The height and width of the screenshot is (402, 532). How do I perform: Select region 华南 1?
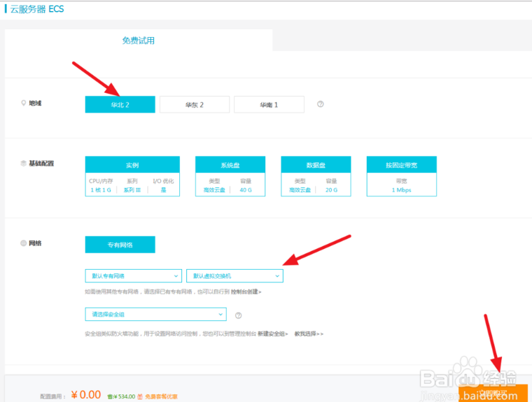pos(269,104)
